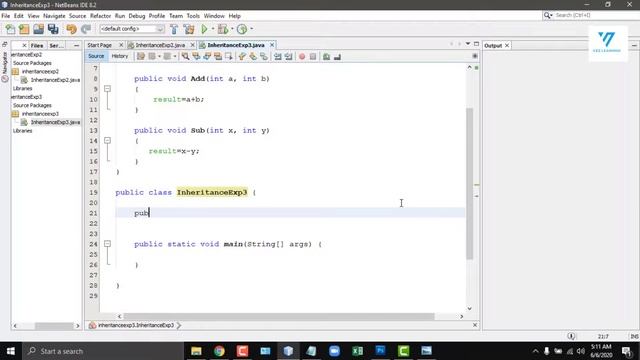
Task: Select the inheritanceexp3 package node
Action: coord(40,114)
